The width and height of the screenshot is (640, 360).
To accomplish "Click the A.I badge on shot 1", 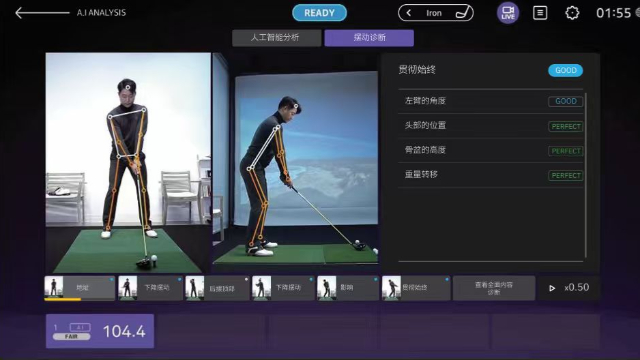I will 80,327.
